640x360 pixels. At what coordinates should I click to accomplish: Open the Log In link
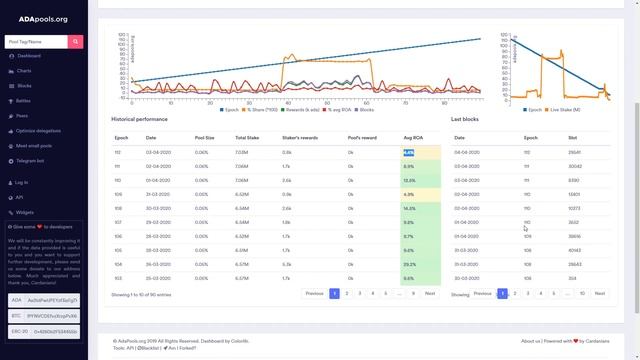click(x=21, y=182)
